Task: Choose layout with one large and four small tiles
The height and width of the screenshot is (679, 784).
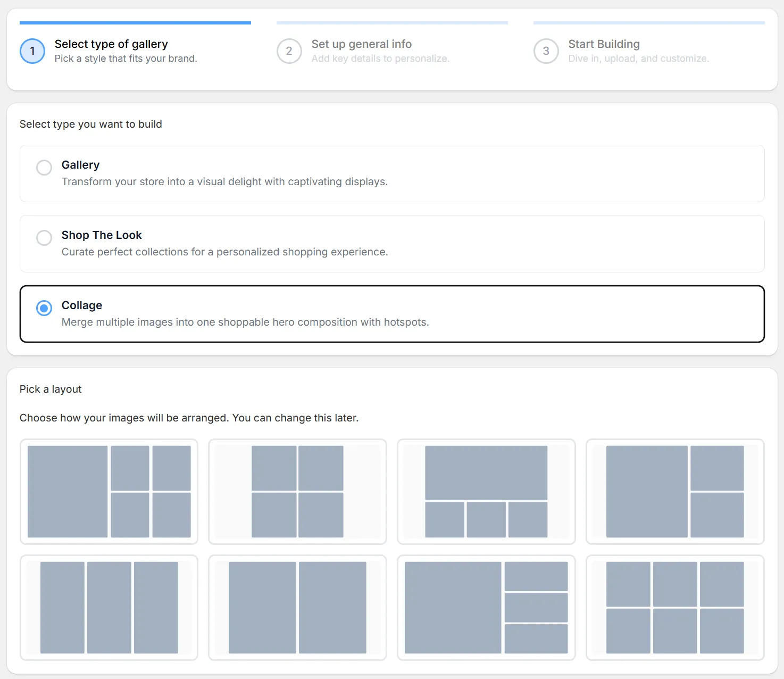Action: click(109, 492)
